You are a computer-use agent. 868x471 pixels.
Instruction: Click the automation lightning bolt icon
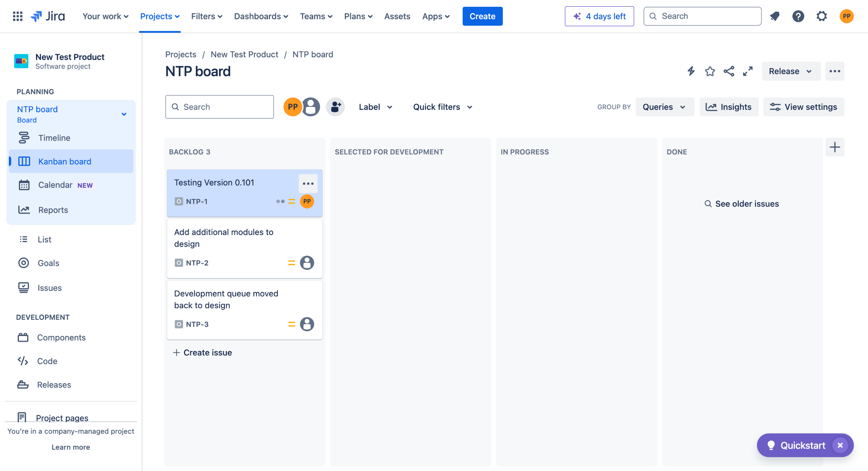click(x=691, y=71)
